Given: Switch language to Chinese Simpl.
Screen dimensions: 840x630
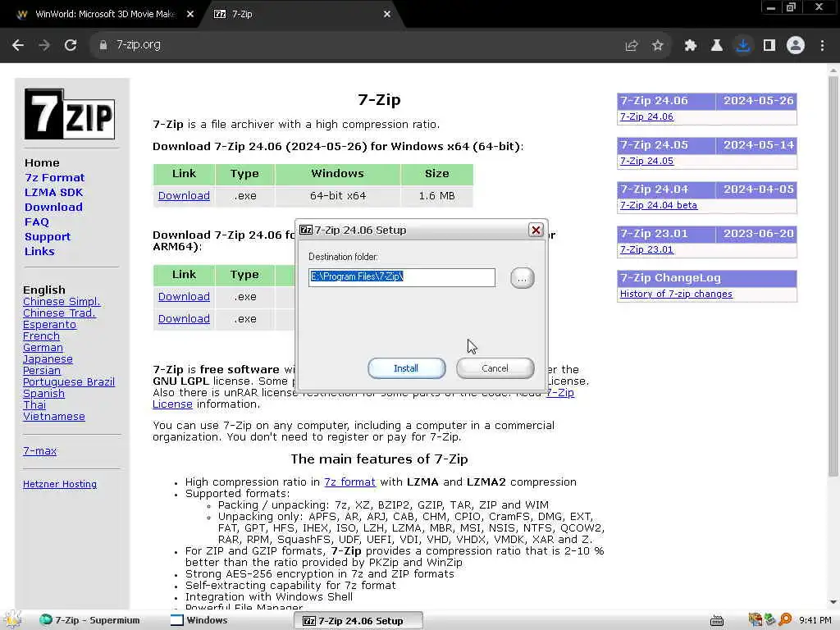Looking at the screenshot, I should pos(62,302).
